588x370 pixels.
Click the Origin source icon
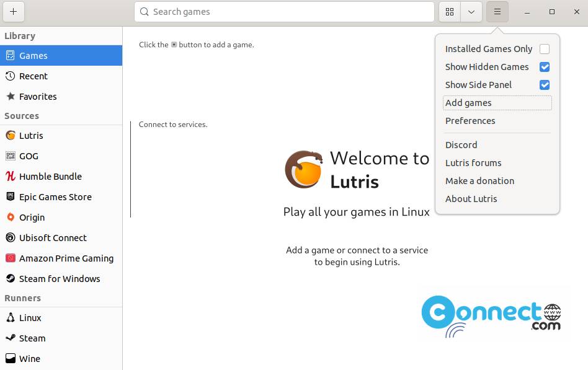click(11, 217)
